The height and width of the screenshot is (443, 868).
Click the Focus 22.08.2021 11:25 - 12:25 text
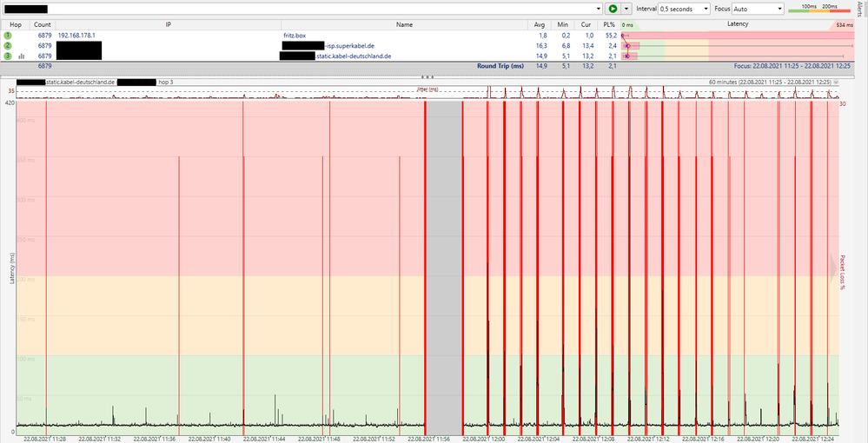[x=792, y=66]
